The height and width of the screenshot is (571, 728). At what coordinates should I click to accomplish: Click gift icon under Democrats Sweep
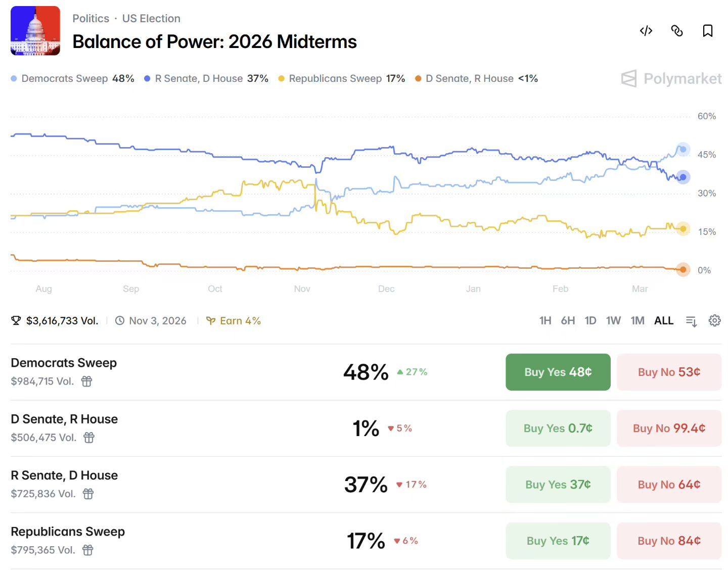click(87, 381)
